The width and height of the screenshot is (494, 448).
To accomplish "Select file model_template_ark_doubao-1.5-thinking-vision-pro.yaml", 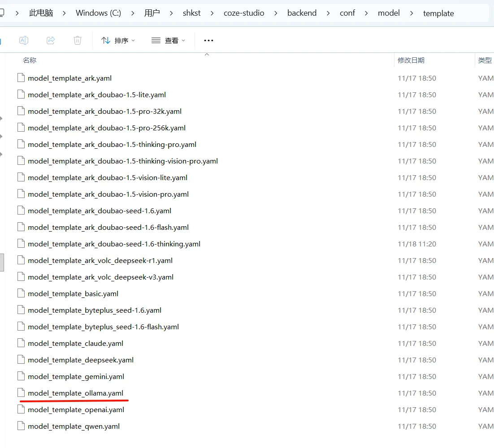I will 123,161.
